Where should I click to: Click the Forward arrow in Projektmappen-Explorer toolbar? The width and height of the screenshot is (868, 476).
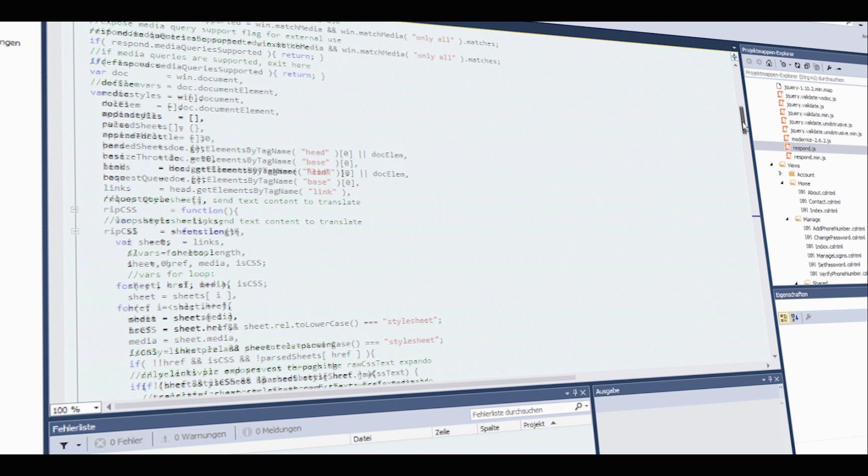(x=758, y=62)
